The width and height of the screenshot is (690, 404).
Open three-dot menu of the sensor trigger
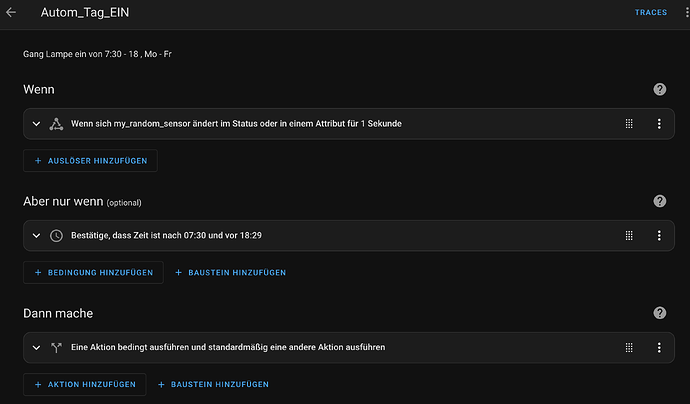click(659, 124)
